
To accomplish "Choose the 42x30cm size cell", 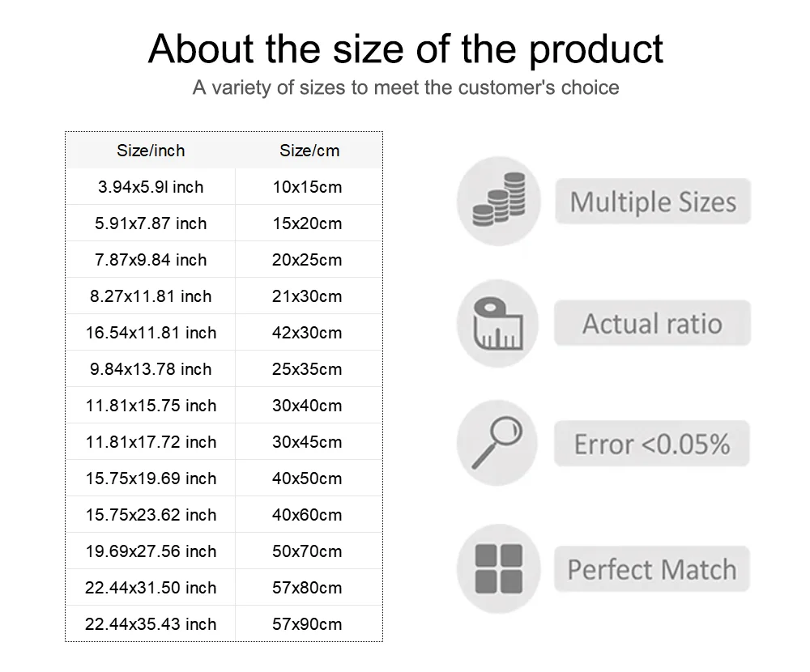I will [x=307, y=333].
